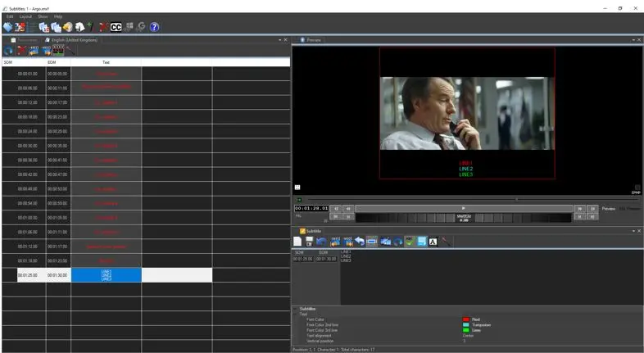Click the undo arrow icon in Subtitle toolbar
This screenshot has height=353, width=644.
tap(359, 242)
